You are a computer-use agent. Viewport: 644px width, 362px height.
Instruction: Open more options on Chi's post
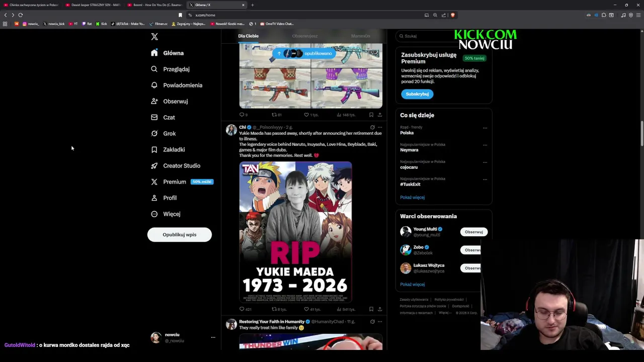pyautogui.click(x=380, y=127)
